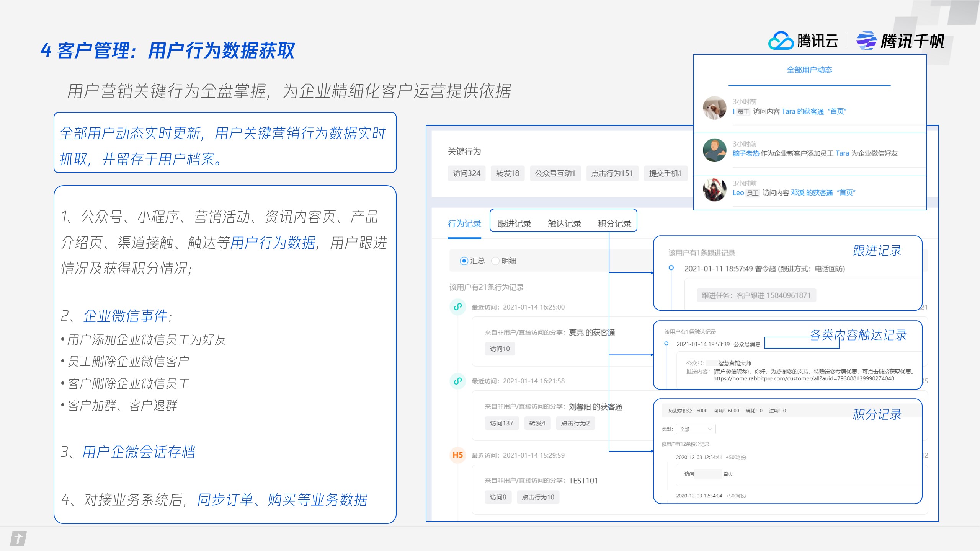The image size is (980, 551).
Task: Click text 该用户有21条行为记录
Action: click(x=487, y=287)
